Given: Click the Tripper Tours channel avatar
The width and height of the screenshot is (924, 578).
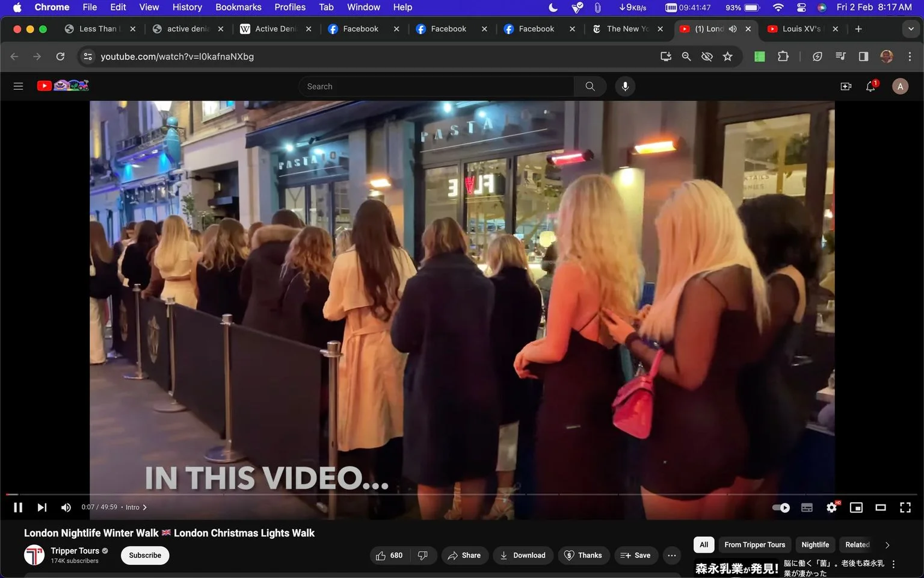Looking at the screenshot, I should click(34, 555).
